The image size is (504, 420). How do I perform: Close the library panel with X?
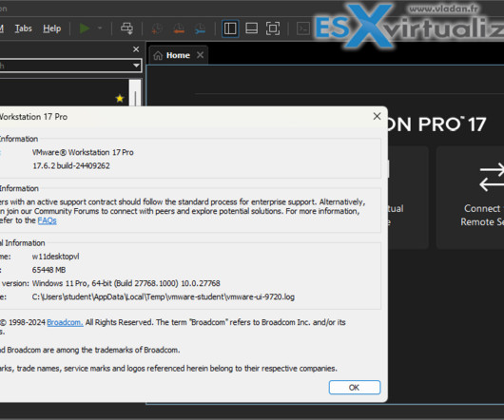[136, 49]
